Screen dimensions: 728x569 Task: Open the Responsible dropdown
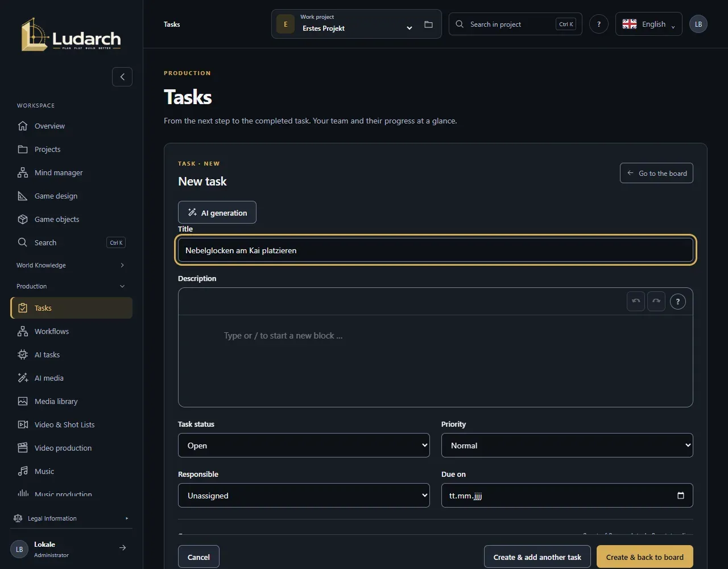304,496
